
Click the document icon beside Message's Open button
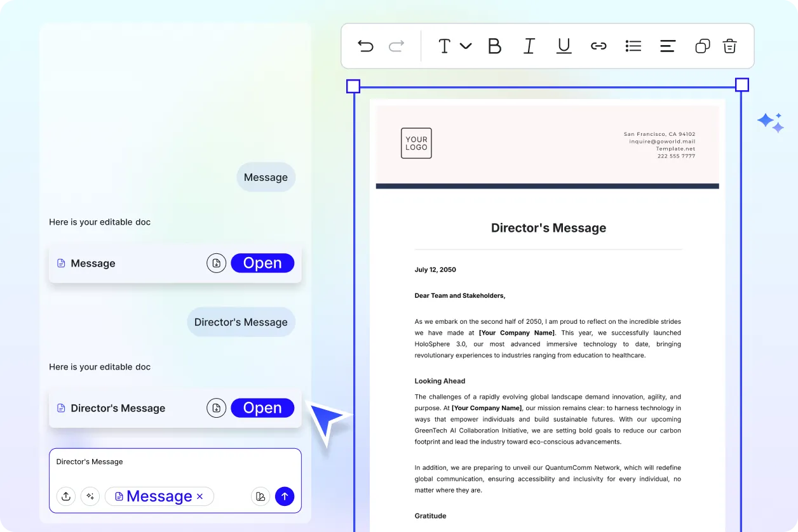217,263
